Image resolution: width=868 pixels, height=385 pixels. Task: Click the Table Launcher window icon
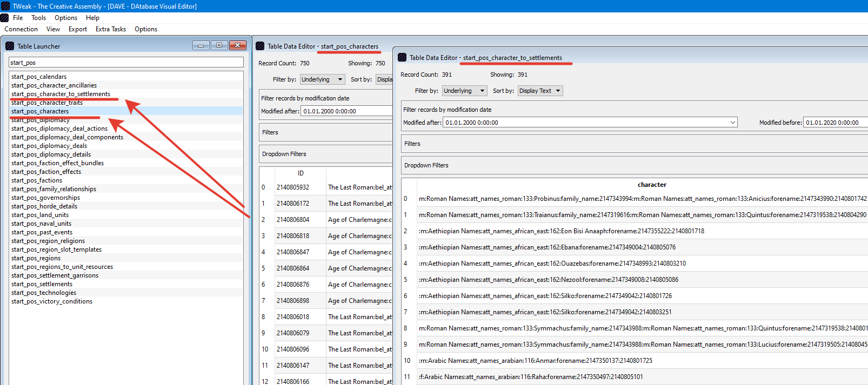click(x=10, y=46)
